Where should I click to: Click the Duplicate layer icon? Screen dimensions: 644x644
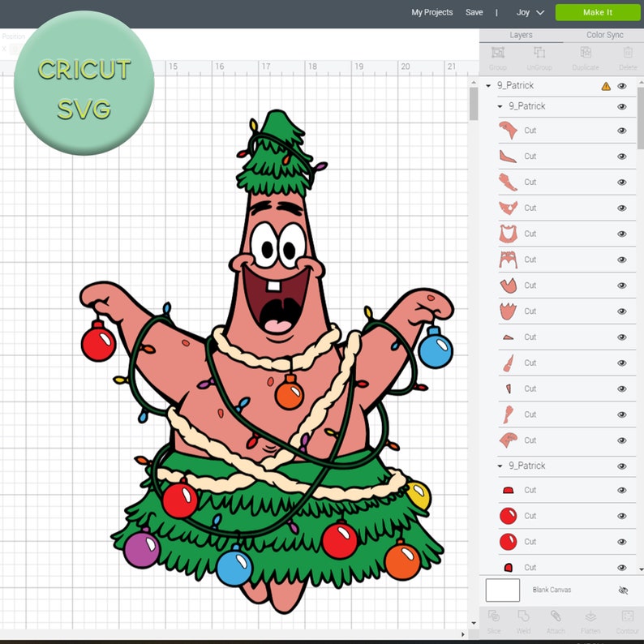click(586, 53)
